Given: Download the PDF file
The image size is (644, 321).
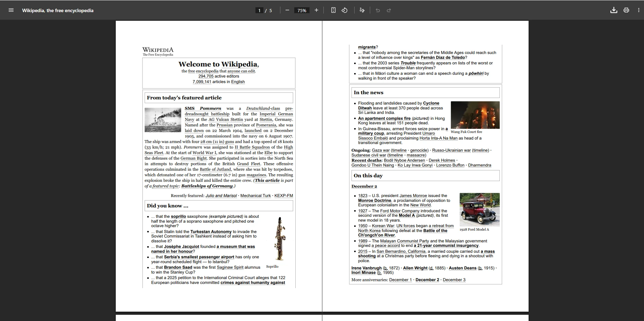Looking at the screenshot, I should [x=614, y=10].
